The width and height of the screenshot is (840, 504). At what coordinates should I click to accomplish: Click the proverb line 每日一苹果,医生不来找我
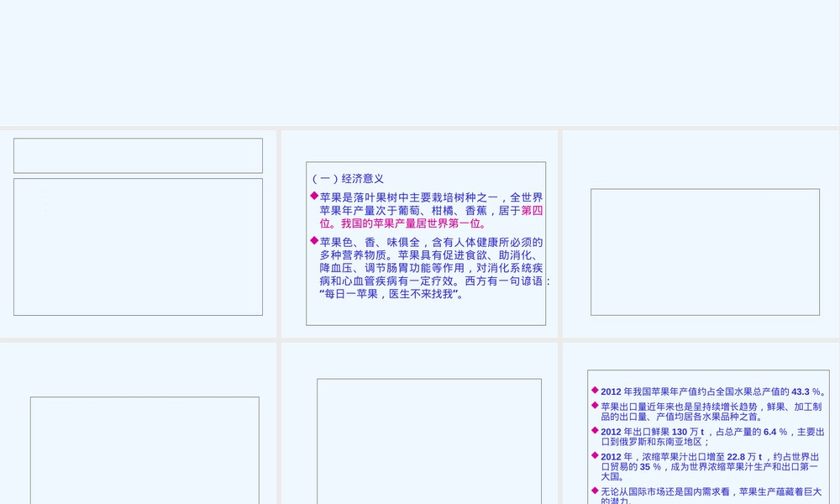(391, 294)
